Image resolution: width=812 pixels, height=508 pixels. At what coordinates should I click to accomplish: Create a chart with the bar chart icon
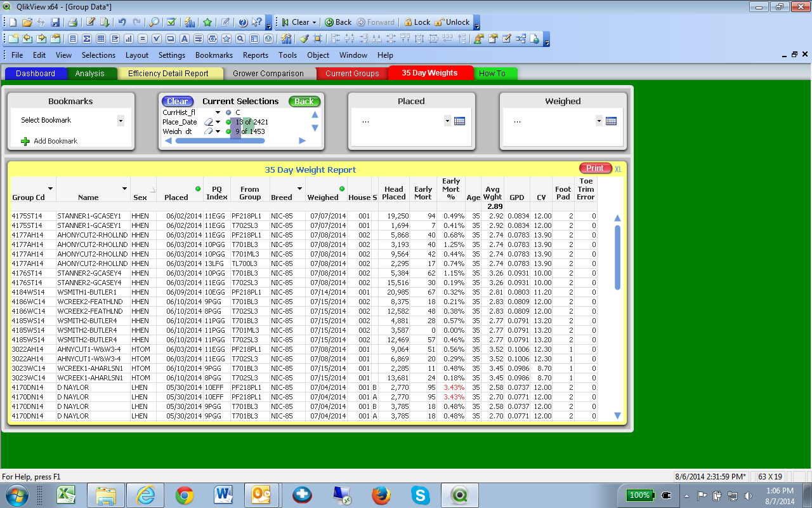(129, 39)
